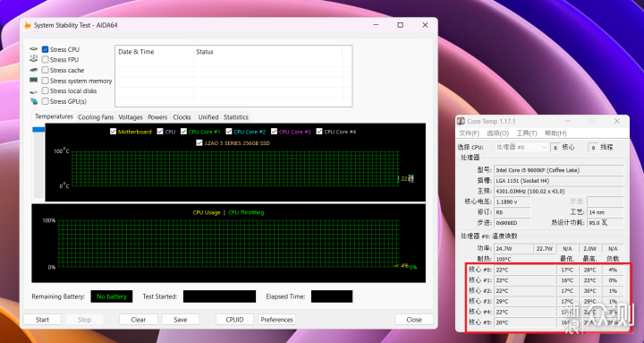The width and height of the screenshot is (644, 343).
Task: Switch to the Cooling Fans tab
Action: 96,117
